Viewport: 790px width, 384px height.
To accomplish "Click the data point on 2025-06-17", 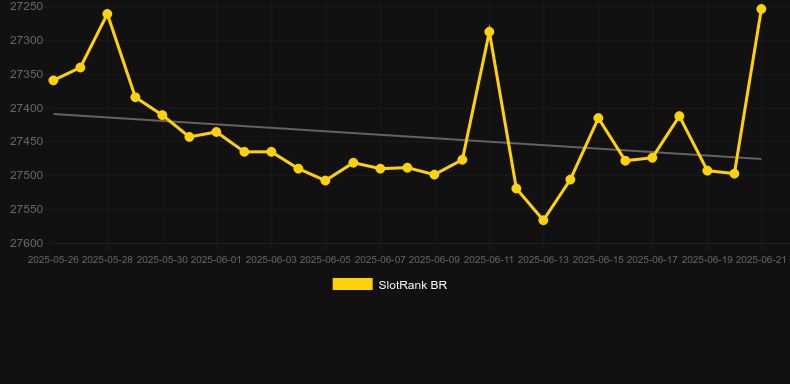I will tap(652, 158).
